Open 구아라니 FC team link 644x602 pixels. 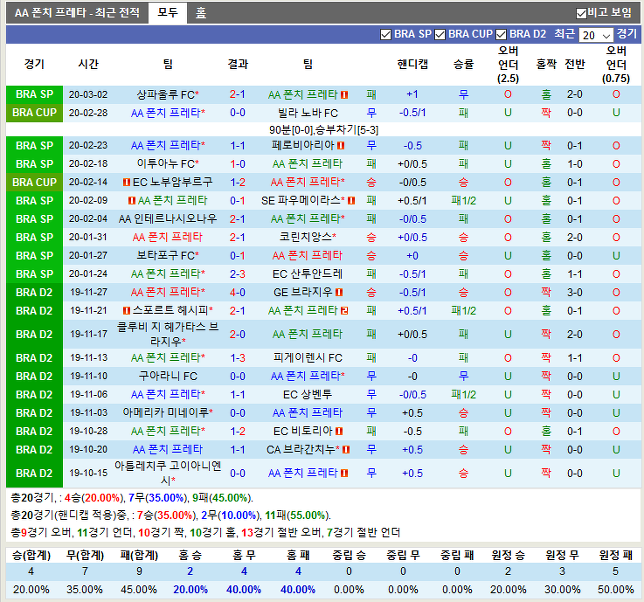[168, 376]
